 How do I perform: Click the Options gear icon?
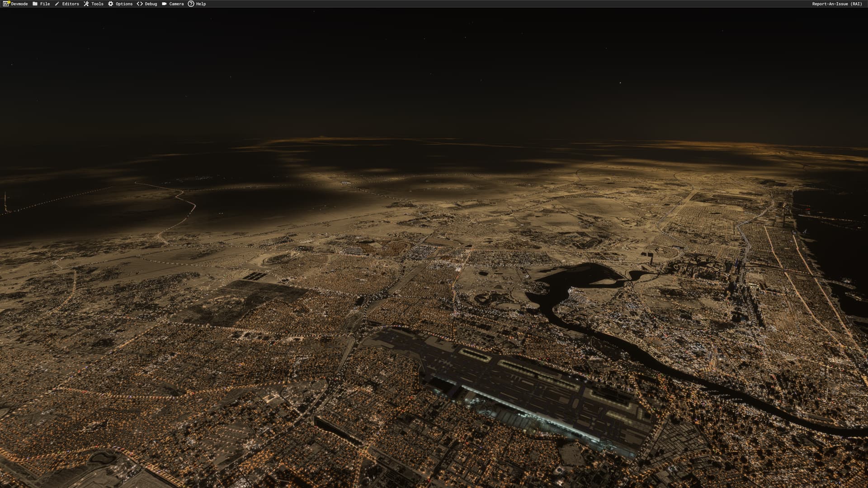(110, 4)
